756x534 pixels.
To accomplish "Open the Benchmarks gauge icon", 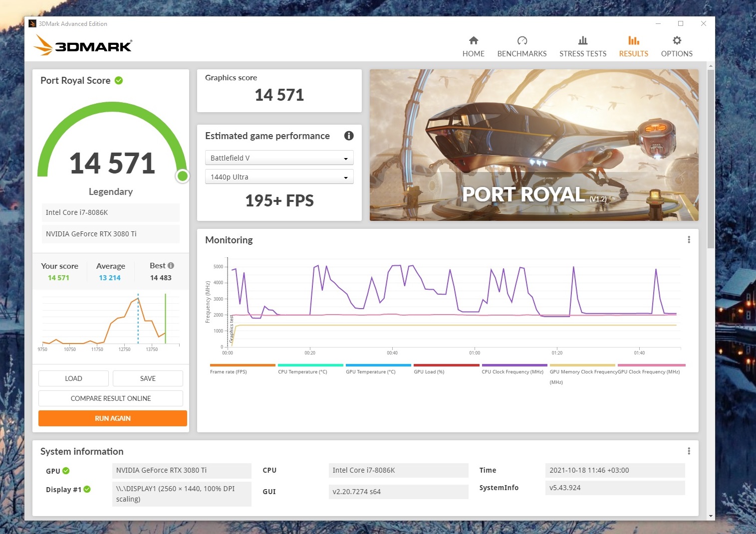I will [x=522, y=40].
